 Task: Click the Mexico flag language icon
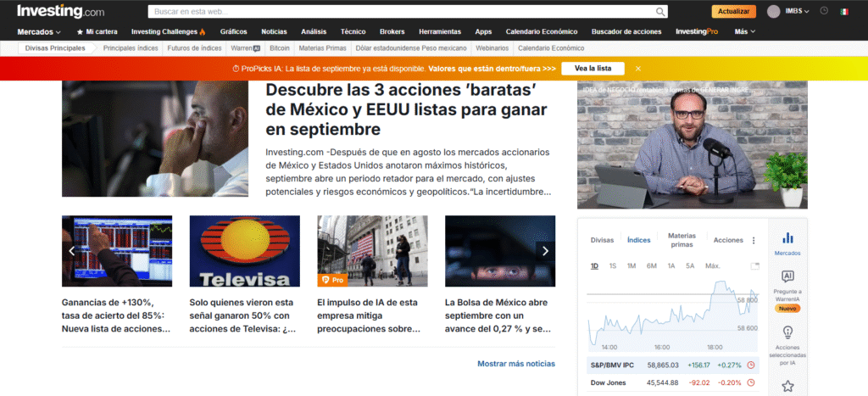844,11
